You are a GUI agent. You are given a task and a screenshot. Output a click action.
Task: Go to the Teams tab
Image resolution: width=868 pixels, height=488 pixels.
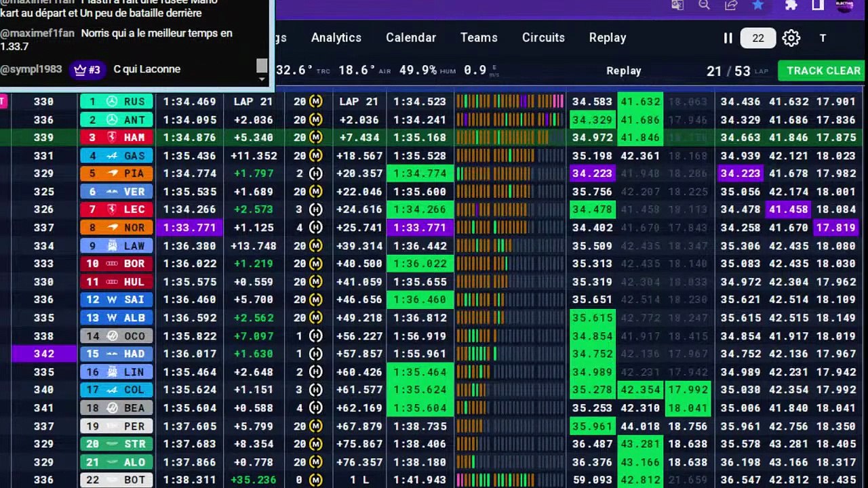[x=479, y=38]
